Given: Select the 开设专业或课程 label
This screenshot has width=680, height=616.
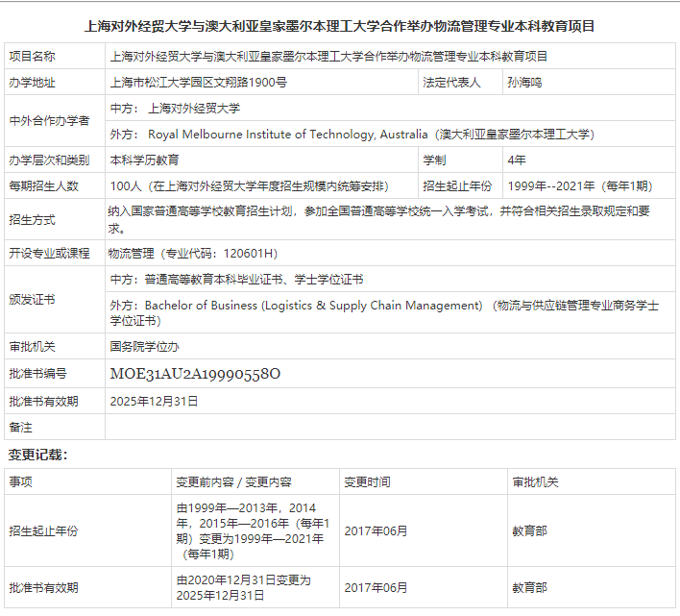Looking at the screenshot, I should [x=49, y=254].
